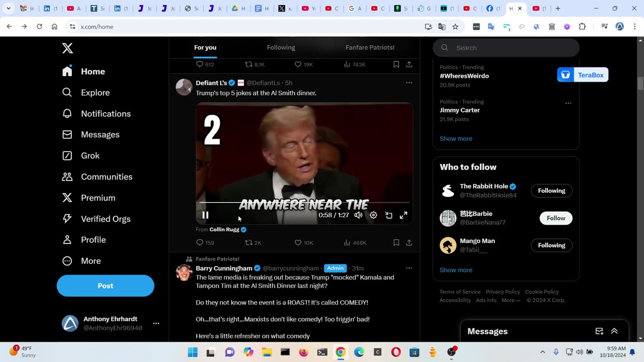The width and height of the screenshot is (644, 362).
Task: Click the Search input field
Action: [x=506, y=48]
